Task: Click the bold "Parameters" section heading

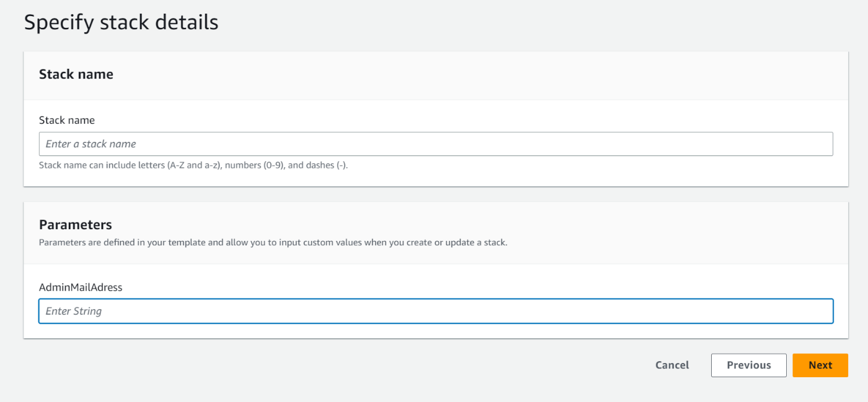Action: pyautogui.click(x=75, y=224)
